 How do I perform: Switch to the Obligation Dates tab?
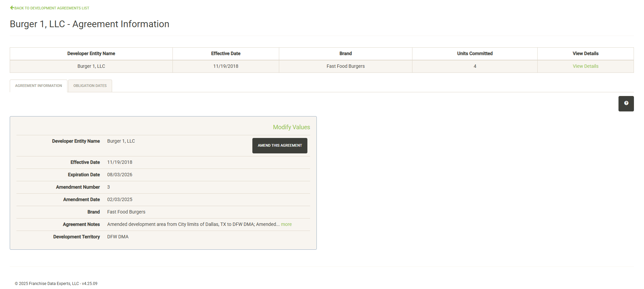[90, 86]
